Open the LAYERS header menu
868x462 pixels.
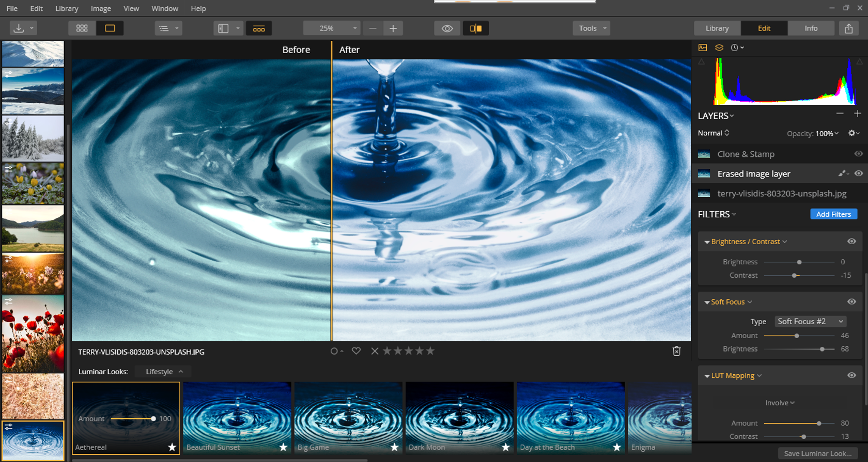coord(716,116)
